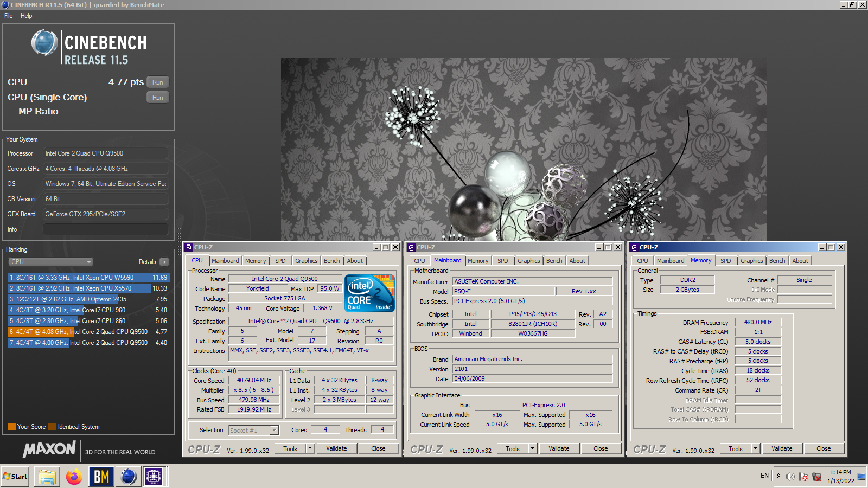Select ranking row Intel Xeon CPU X5570
The height and width of the screenshot is (488, 868).
88,288
